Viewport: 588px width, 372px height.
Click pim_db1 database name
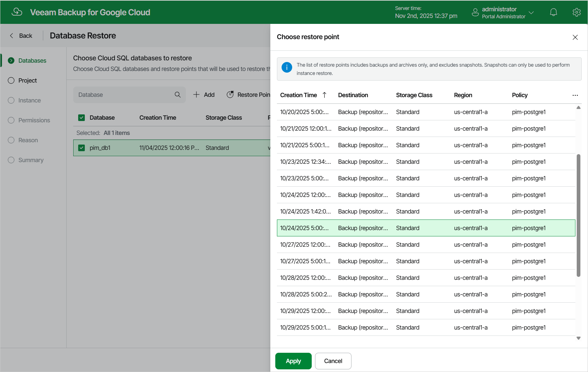(100, 148)
